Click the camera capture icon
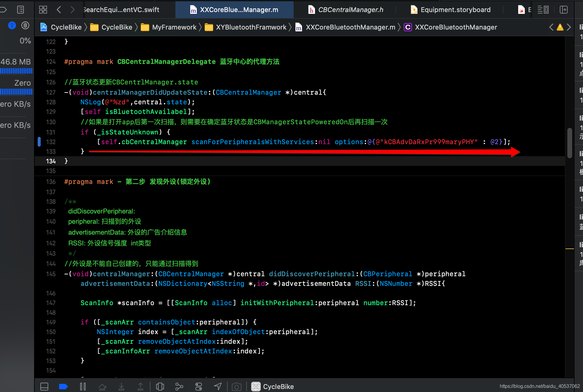 click(x=237, y=387)
